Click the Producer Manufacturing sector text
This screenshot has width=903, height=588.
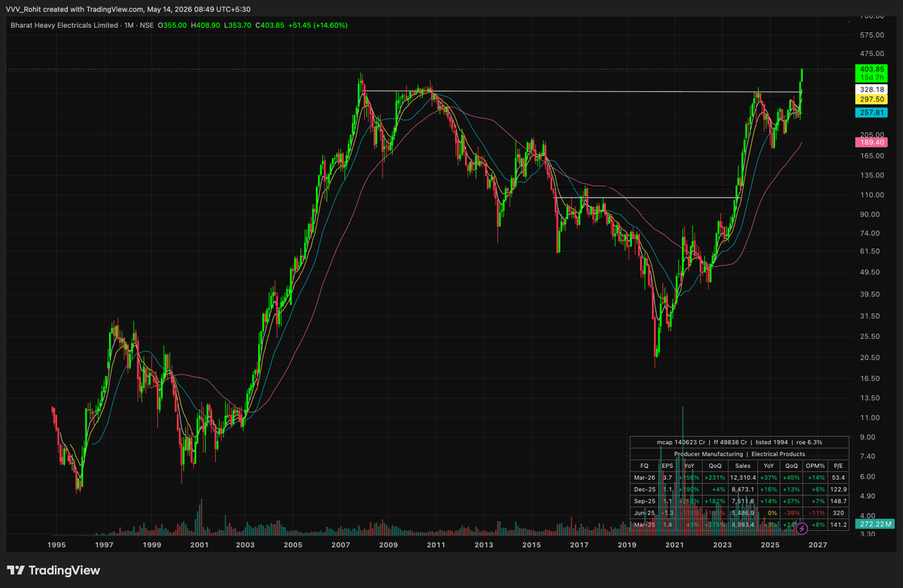pyautogui.click(x=709, y=454)
